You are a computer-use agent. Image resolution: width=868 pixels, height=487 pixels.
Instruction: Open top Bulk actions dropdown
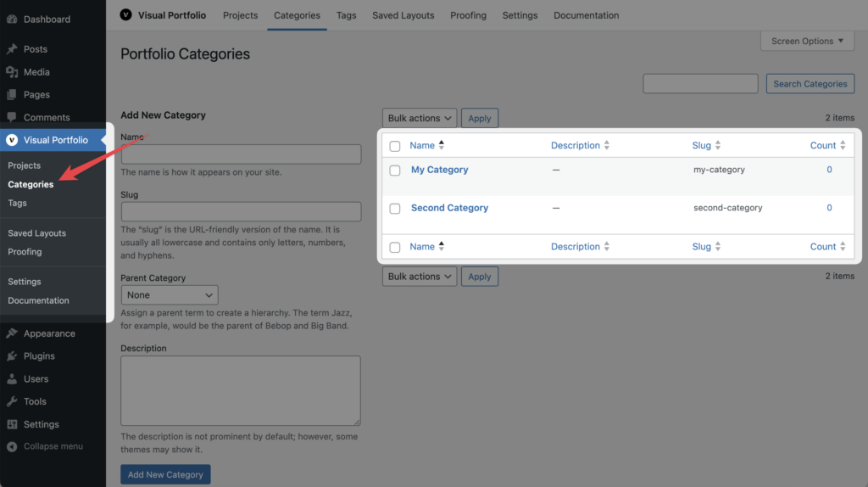click(419, 118)
